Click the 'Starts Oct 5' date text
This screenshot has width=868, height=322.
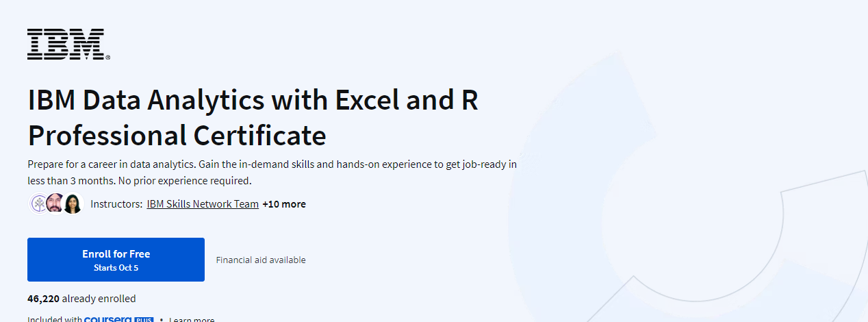[x=116, y=268]
